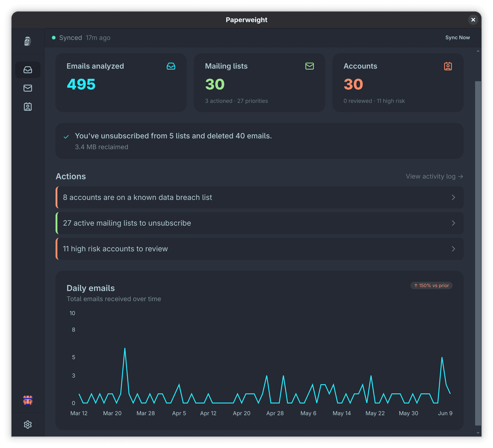This screenshot has width=493, height=448.
Task: Click the checkmark icon beside unsubscribed summary
Action: [66, 137]
